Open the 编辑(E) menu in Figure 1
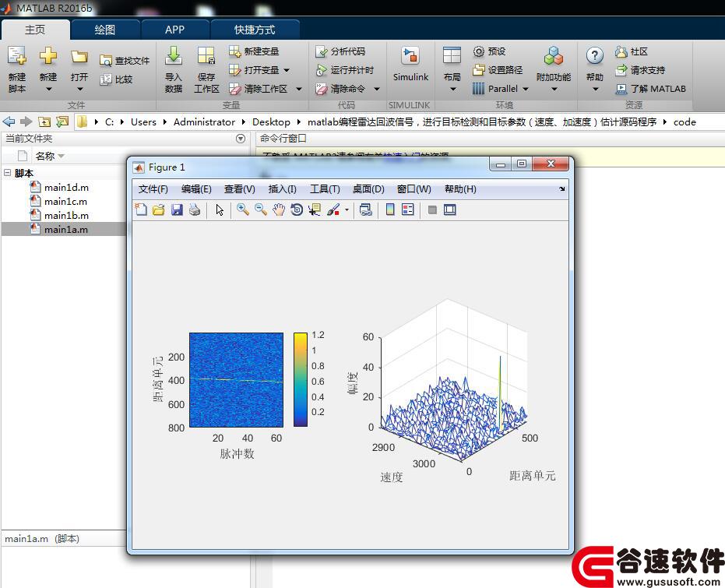Viewport: 725px width, 588px height. [x=196, y=189]
